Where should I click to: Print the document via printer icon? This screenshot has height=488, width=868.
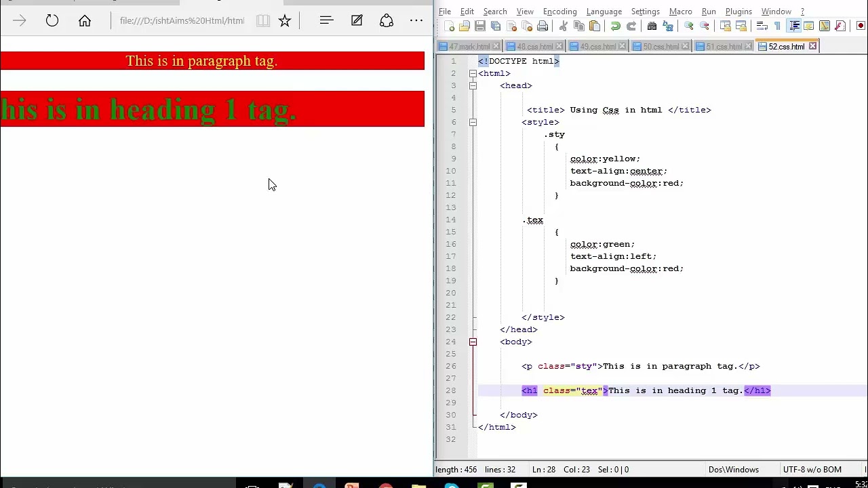(542, 26)
